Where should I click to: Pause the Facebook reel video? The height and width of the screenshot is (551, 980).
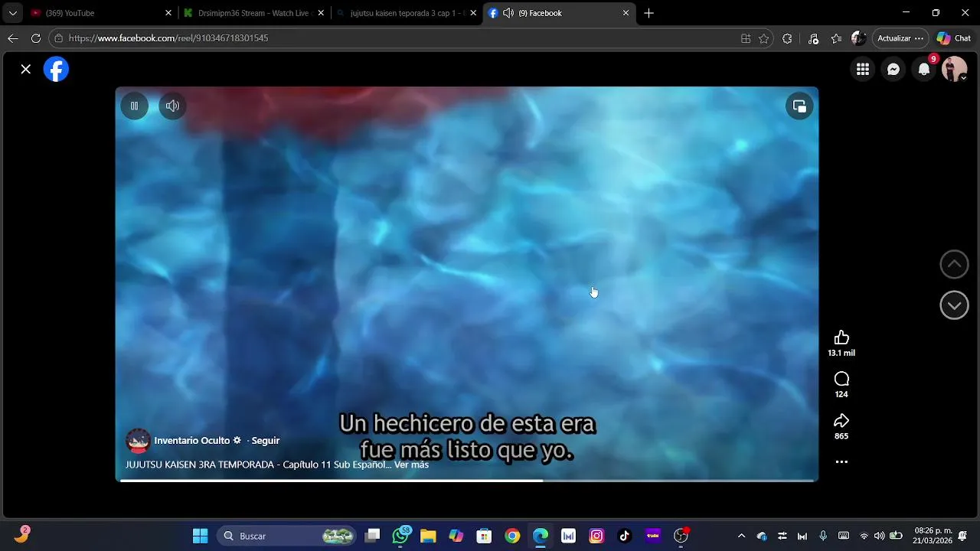(134, 106)
